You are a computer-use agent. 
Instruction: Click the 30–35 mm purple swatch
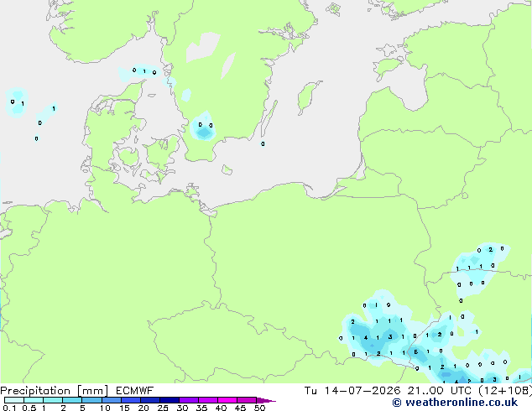[189, 400]
